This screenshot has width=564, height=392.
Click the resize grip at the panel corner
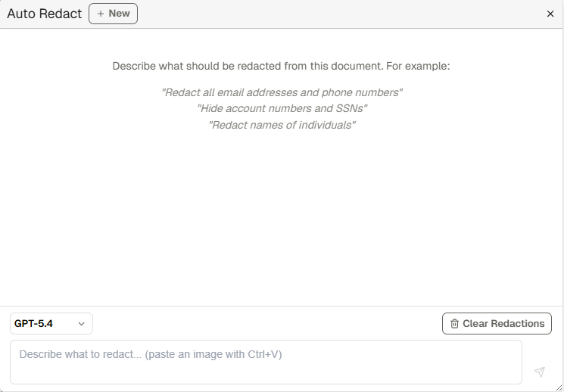pyautogui.click(x=559, y=387)
